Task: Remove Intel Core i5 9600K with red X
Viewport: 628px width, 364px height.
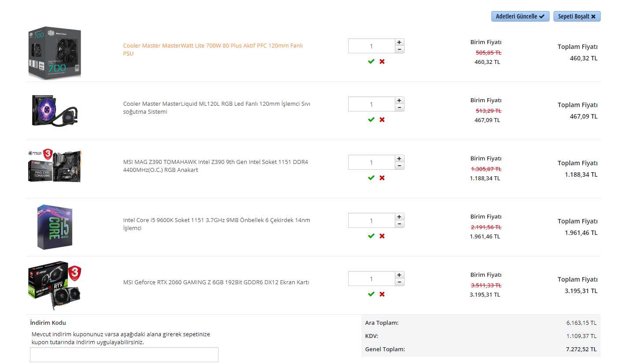Action: tap(382, 236)
